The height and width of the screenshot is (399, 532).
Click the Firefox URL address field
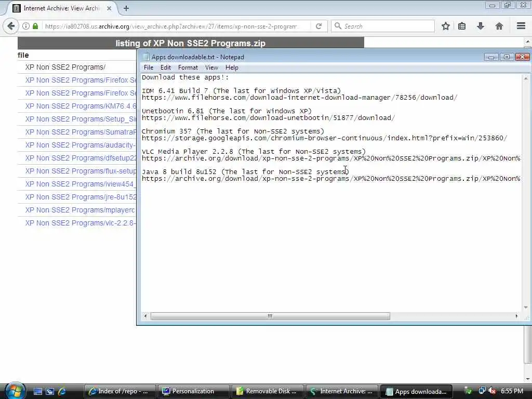pos(171,26)
